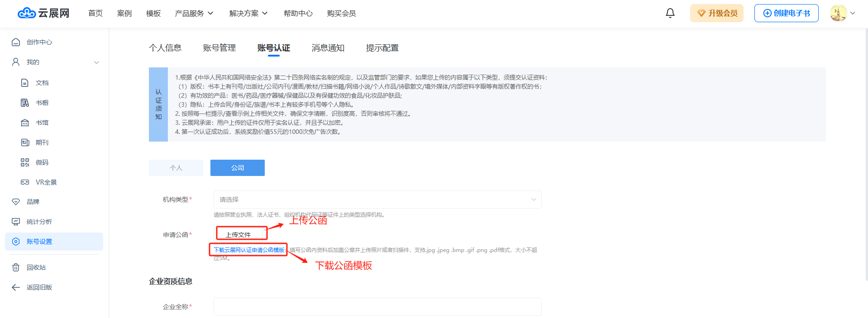Collapse the 我的 sidebar section
The image size is (868, 318).
96,62
